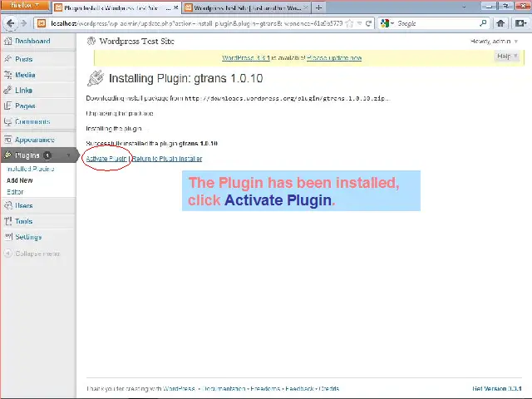Image resolution: width=532 pixels, height=399 pixels.
Task: Open the plugin Editor submenu
Action: point(15,192)
